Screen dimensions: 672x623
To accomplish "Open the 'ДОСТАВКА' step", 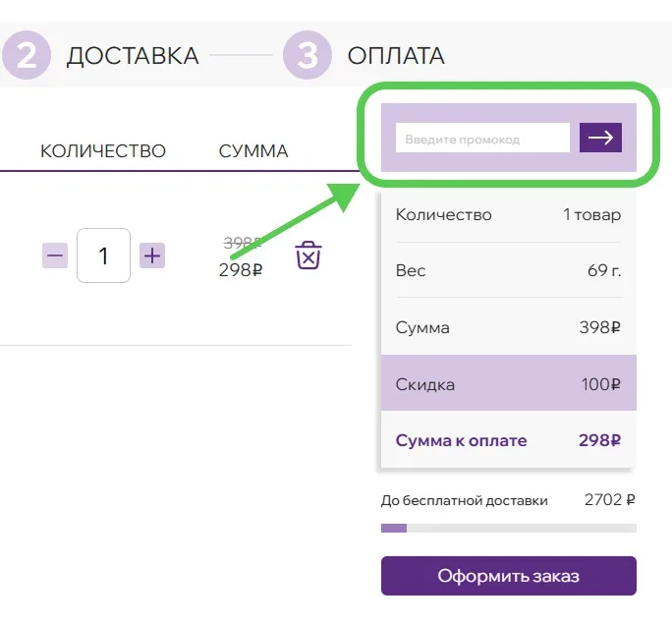I will (133, 56).
